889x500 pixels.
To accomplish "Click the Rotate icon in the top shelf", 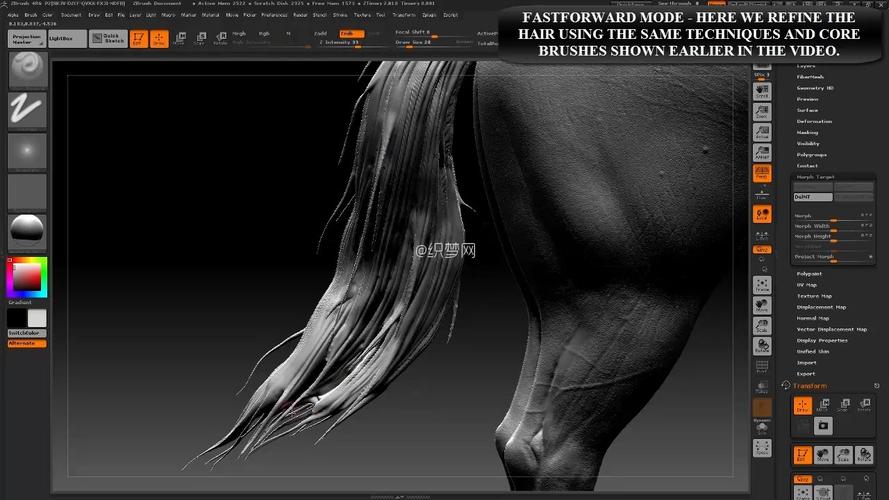I will coord(221,39).
